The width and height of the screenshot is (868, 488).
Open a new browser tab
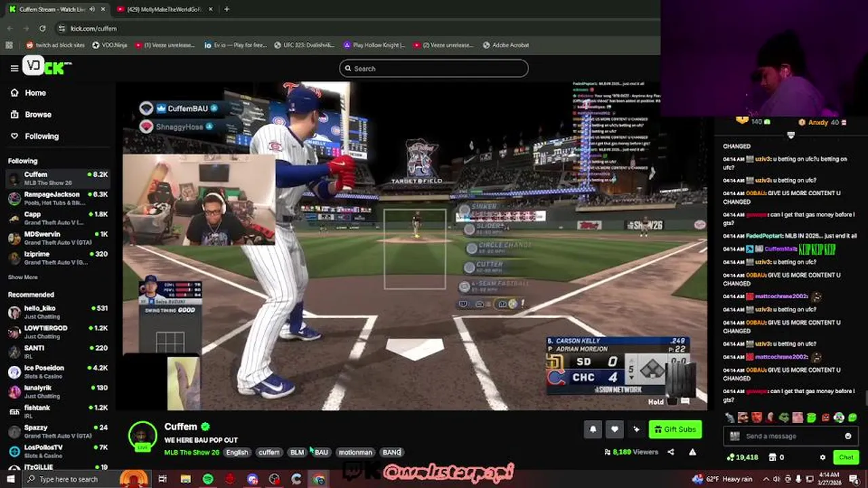(x=226, y=9)
